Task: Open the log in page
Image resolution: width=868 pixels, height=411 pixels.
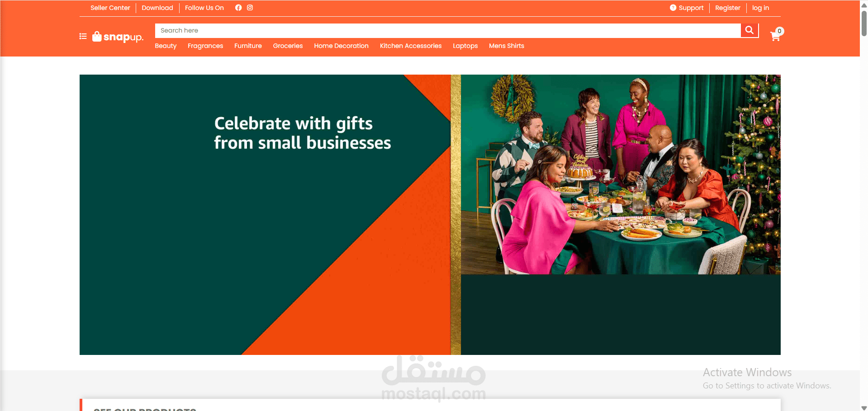Action: click(x=760, y=8)
